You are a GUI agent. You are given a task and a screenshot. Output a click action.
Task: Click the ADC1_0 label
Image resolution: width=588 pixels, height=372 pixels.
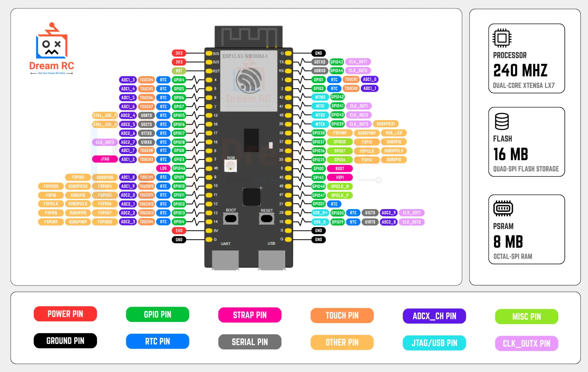click(x=370, y=79)
